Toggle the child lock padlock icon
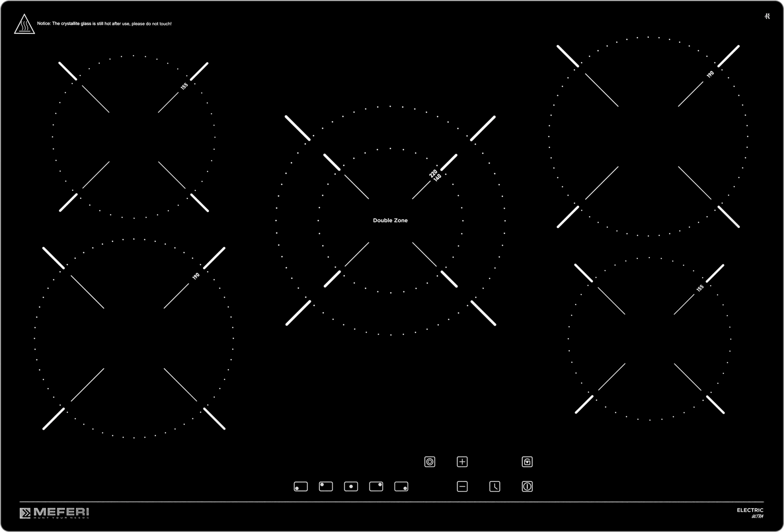 527,462
